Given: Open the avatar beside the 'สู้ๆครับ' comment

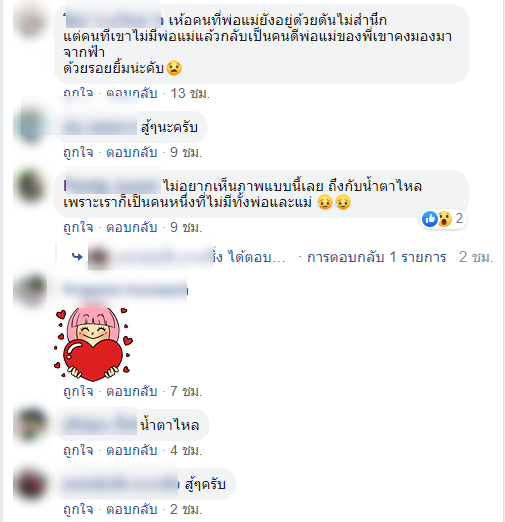Looking at the screenshot, I should click(x=31, y=484).
